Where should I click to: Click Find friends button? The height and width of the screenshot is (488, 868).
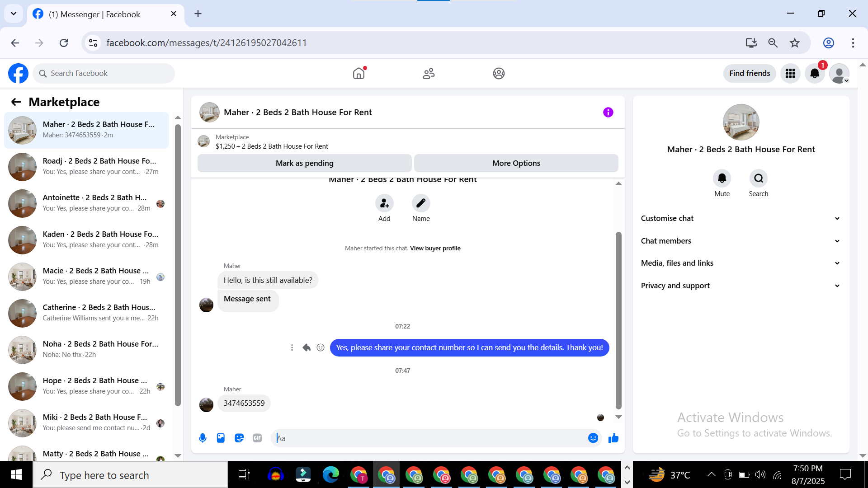[x=750, y=73]
